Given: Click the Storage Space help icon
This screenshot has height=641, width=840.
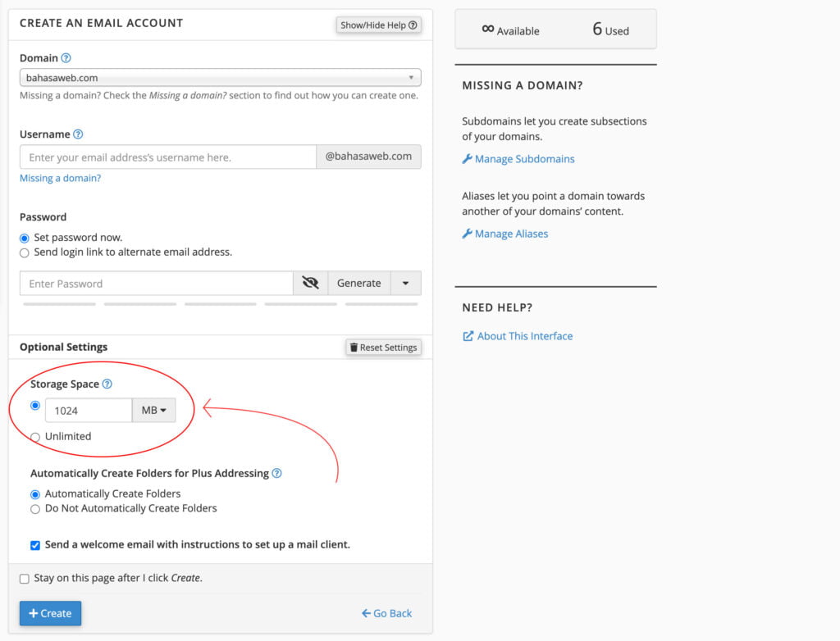Looking at the screenshot, I should pos(107,384).
